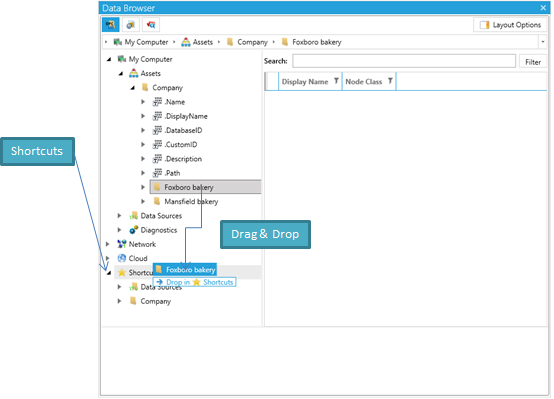Sort by Node Class column header
This screenshot has width=554, height=399.
click(x=364, y=82)
